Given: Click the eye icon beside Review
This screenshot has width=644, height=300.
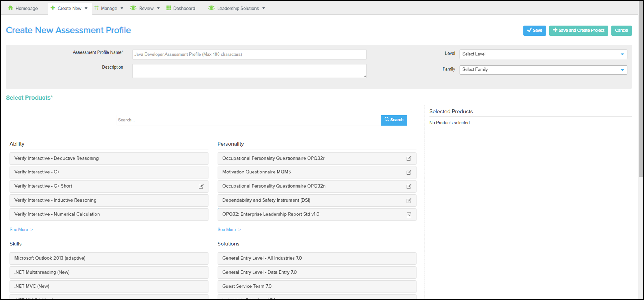Looking at the screenshot, I should [133, 8].
